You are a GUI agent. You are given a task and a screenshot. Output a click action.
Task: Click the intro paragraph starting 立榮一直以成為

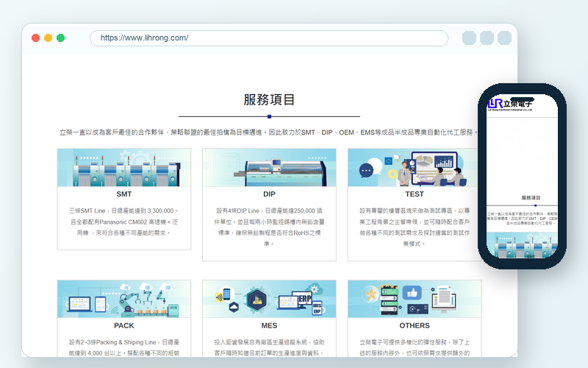click(268, 132)
